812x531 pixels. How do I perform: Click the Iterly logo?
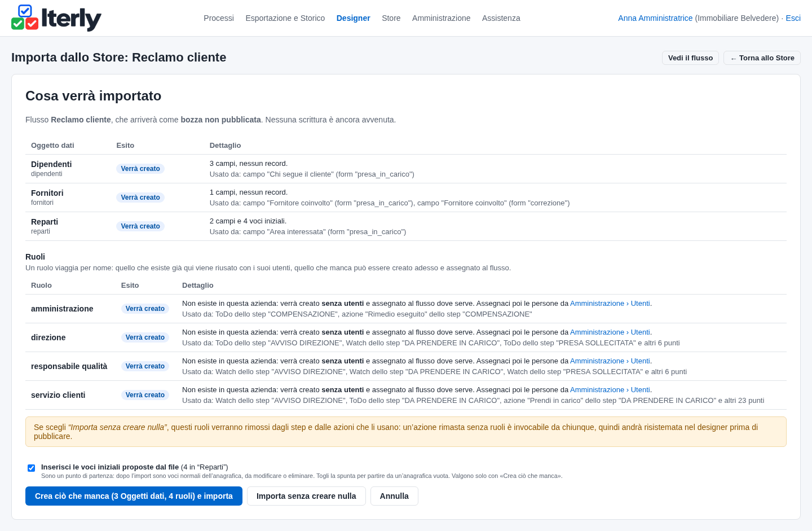click(56, 18)
